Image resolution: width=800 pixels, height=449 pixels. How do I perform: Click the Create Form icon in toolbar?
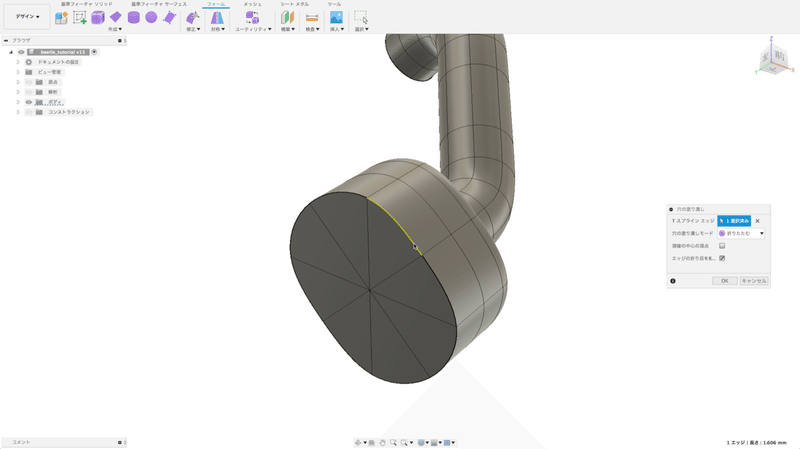coord(61,18)
